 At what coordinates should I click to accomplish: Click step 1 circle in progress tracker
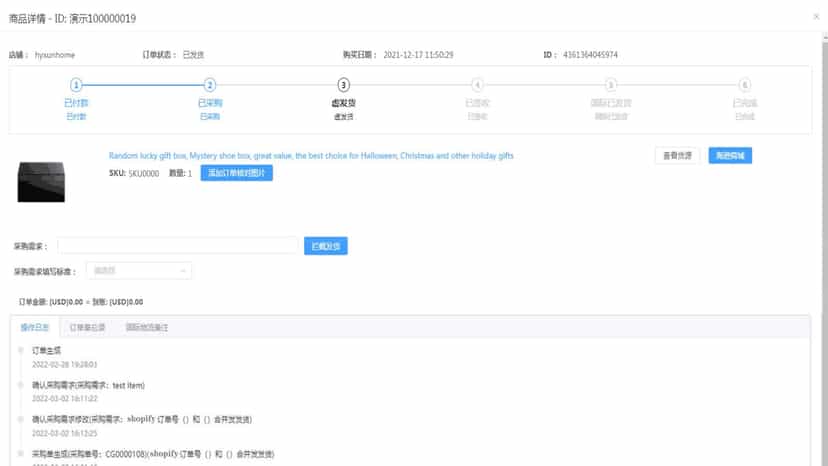pyautogui.click(x=76, y=85)
